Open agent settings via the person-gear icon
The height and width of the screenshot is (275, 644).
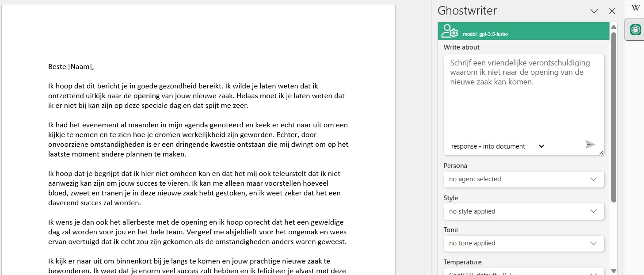coord(450,31)
